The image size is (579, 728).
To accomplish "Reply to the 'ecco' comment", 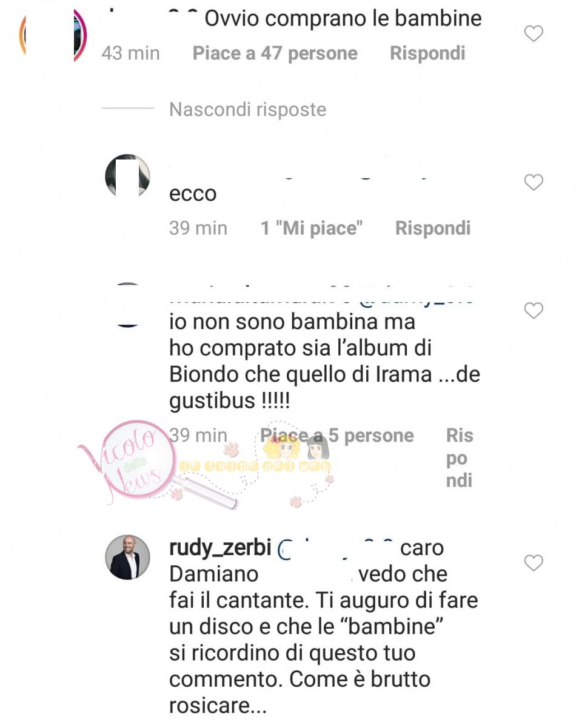I will [x=433, y=228].
